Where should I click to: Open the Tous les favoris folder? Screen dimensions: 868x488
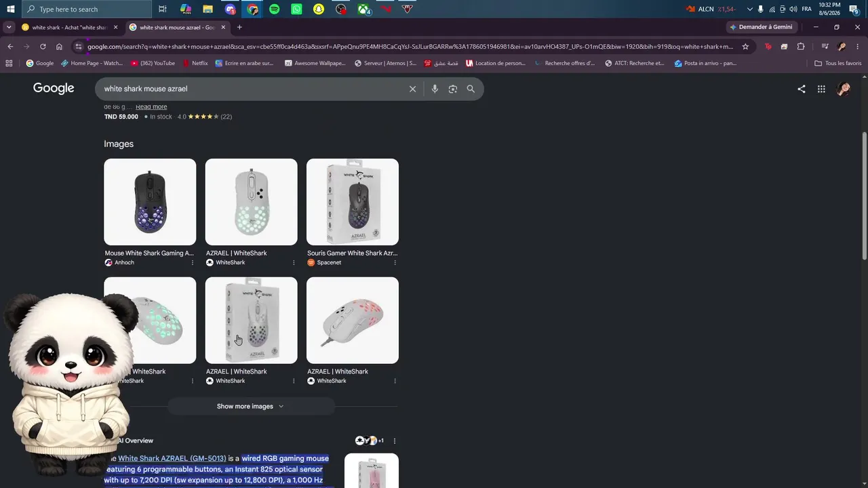(838, 63)
